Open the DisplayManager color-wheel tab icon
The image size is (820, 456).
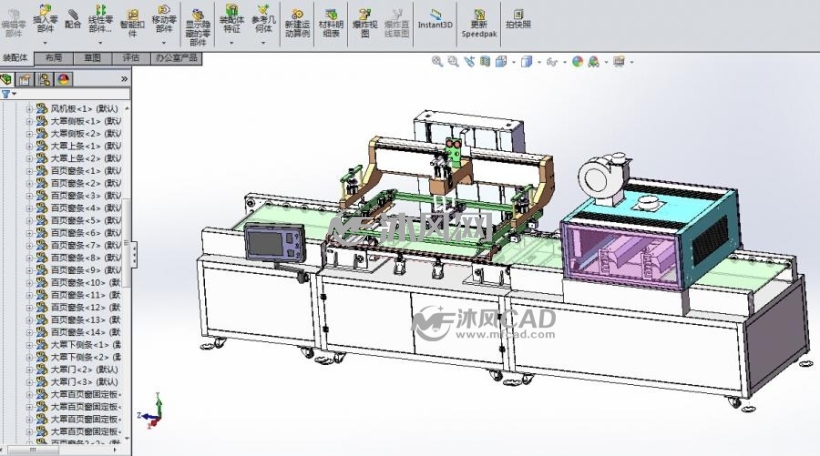pos(64,79)
